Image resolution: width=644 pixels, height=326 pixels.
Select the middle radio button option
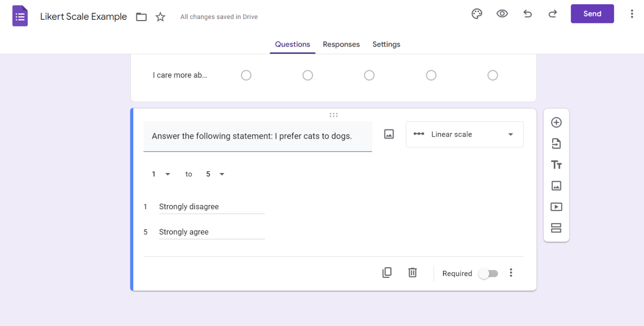tap(369, 75)
